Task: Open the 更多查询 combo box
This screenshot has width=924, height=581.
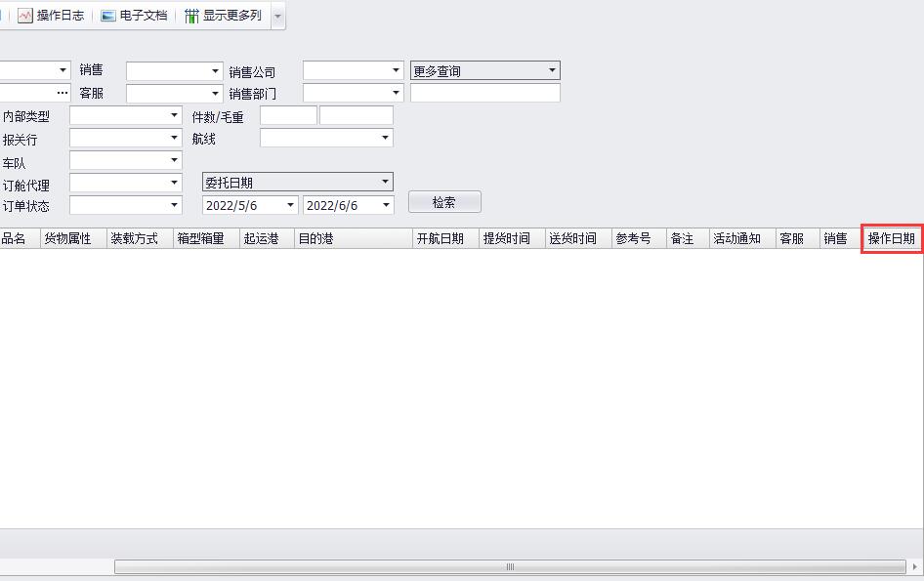Action: (x=552, y=71)
